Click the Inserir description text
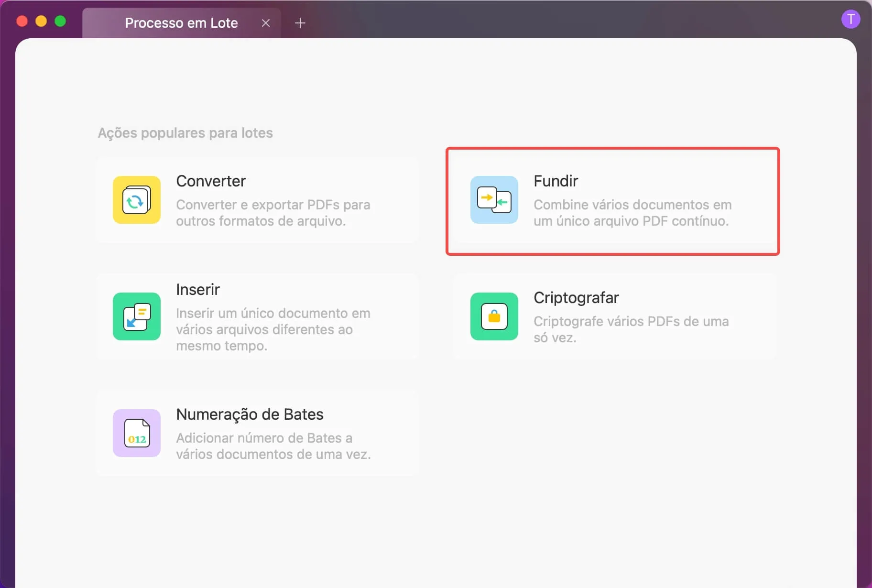The width and height of the screenshot is (872, 588). pos(273,329)
